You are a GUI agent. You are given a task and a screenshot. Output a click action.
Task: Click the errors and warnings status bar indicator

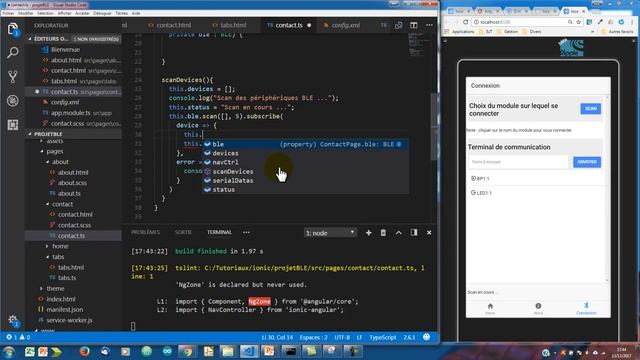coord(18,337)
